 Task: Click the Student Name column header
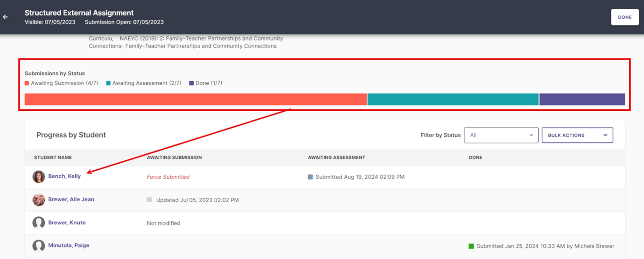click(53, 158)
